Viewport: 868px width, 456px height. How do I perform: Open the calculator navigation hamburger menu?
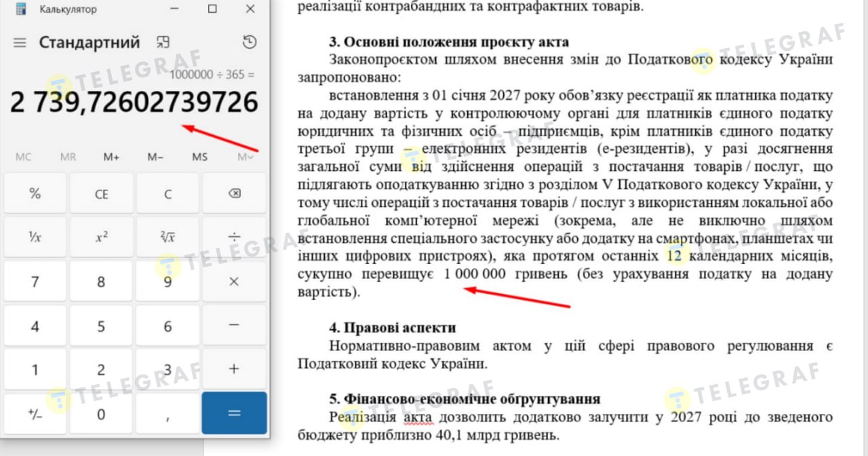tap(20, 43)
